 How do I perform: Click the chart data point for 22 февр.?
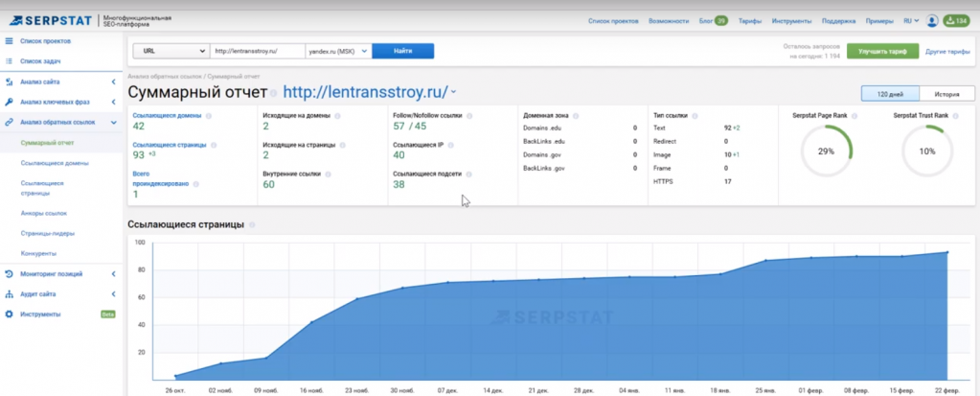[947, 252]
